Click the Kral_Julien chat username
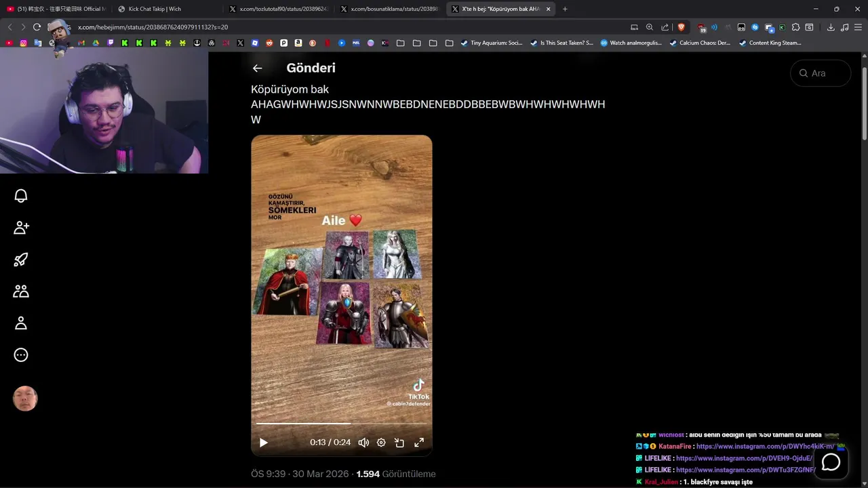868x488 pixels. [x=661, y=482]
